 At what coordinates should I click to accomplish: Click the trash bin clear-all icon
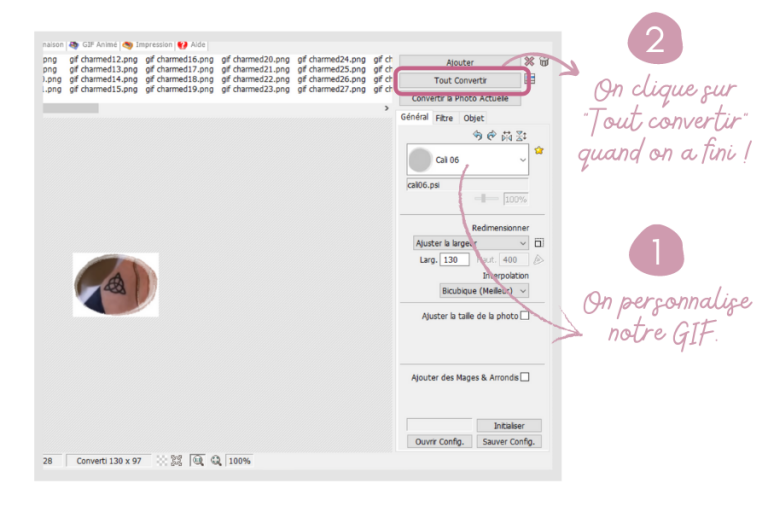[x=543, y=61]
